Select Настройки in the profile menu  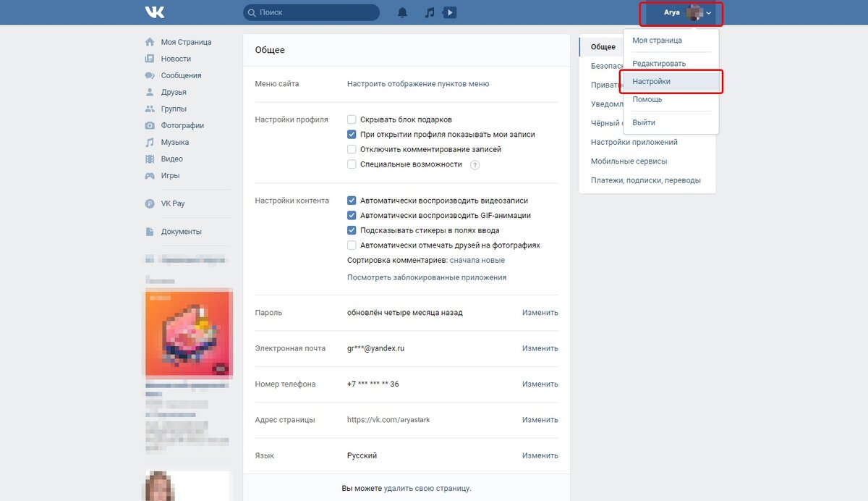652,80
